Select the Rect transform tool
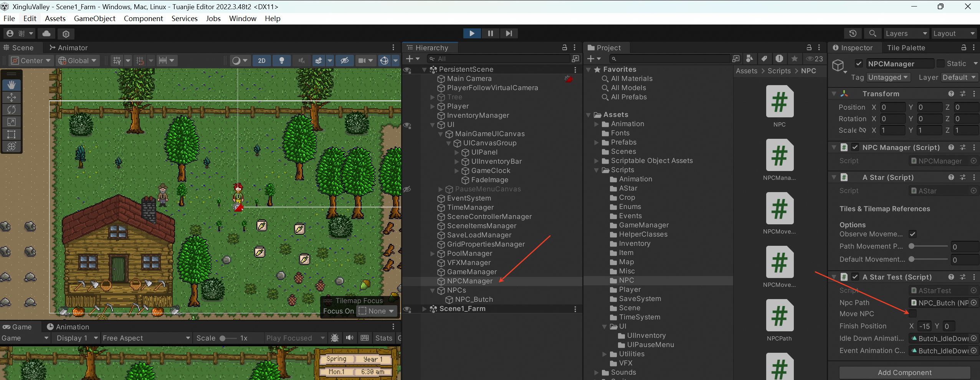The width and height of the screenshot is (980, 380). coord(12,134)
